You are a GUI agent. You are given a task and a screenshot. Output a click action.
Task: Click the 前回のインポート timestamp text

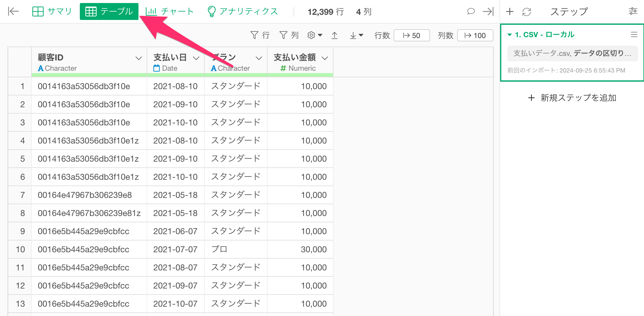click(x=566, y=70)
